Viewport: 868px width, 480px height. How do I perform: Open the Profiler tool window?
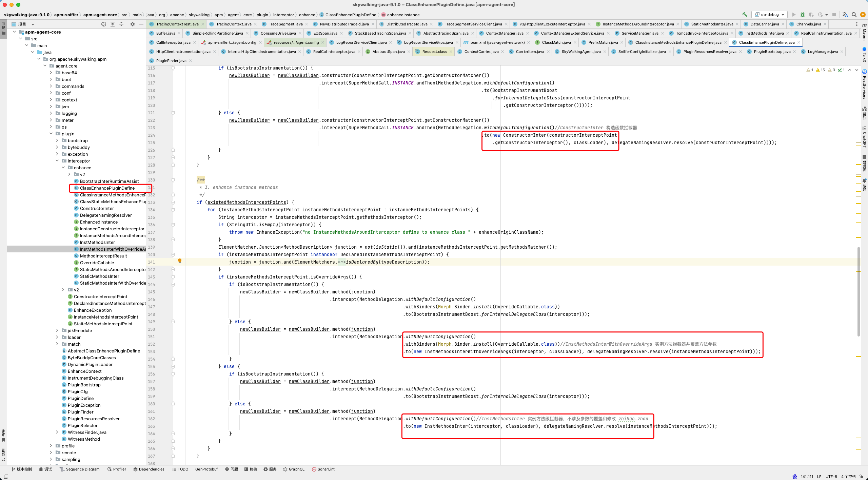point(117,469)
